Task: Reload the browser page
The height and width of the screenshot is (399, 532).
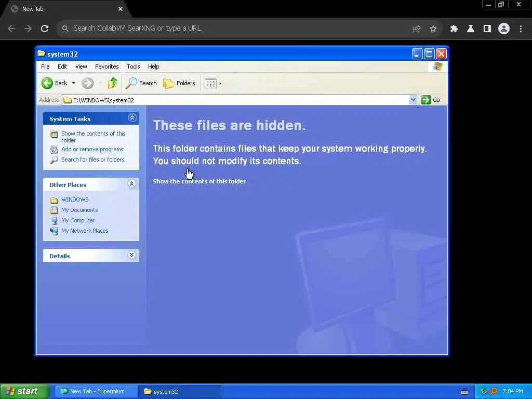Action: point(45,29)
